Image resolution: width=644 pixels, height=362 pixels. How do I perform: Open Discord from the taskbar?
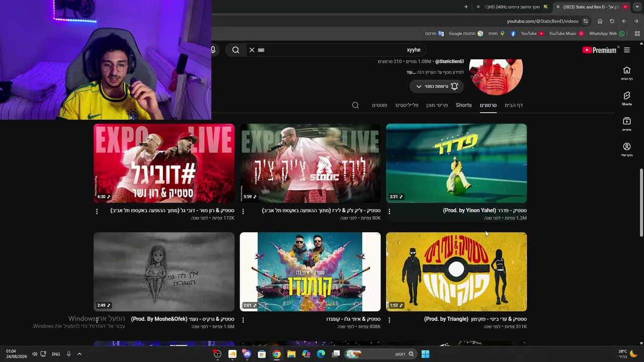(x=247, y=354)
